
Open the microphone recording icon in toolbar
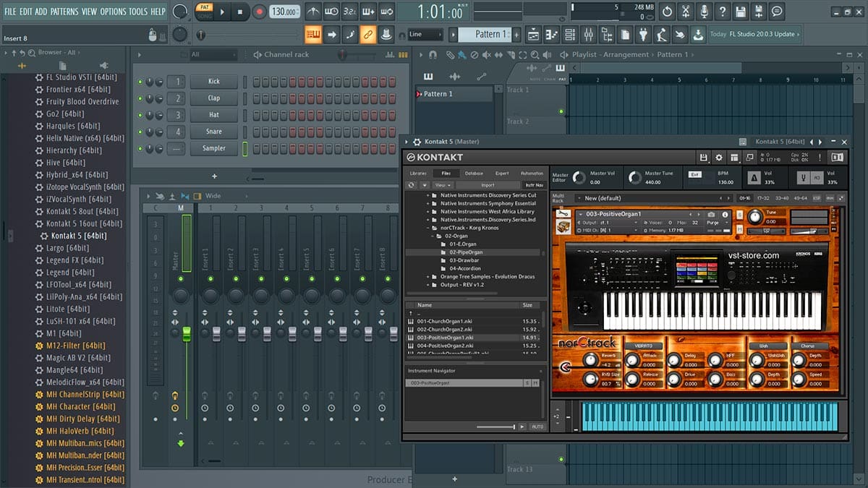(x=704, y=12)
